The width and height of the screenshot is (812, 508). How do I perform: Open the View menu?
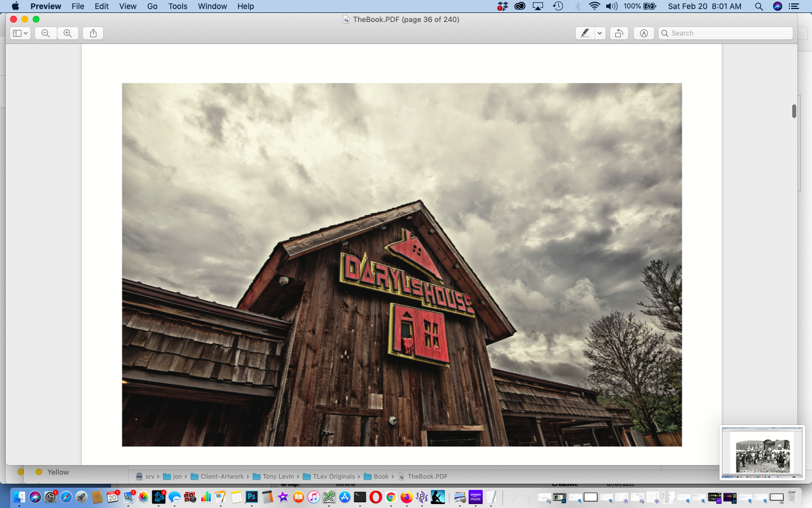pos(127,6)
